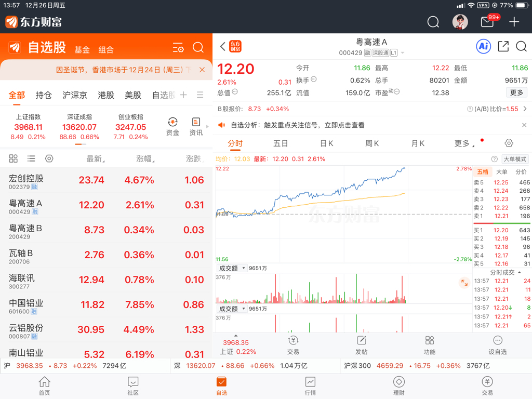Expand the 更多 chart period dropdown
Viewport: 532px width, 399px height.
click(464, 143)
